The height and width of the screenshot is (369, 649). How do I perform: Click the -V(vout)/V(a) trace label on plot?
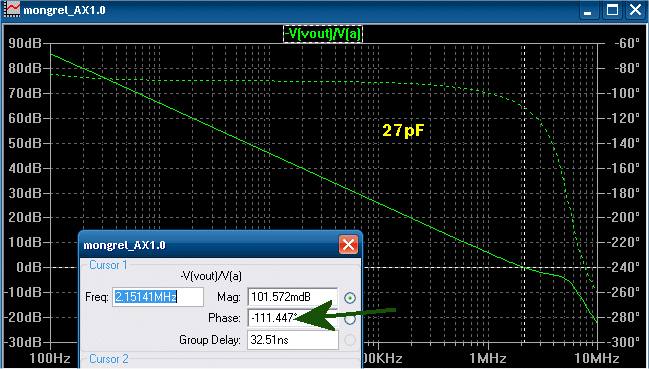pos(323,34)
